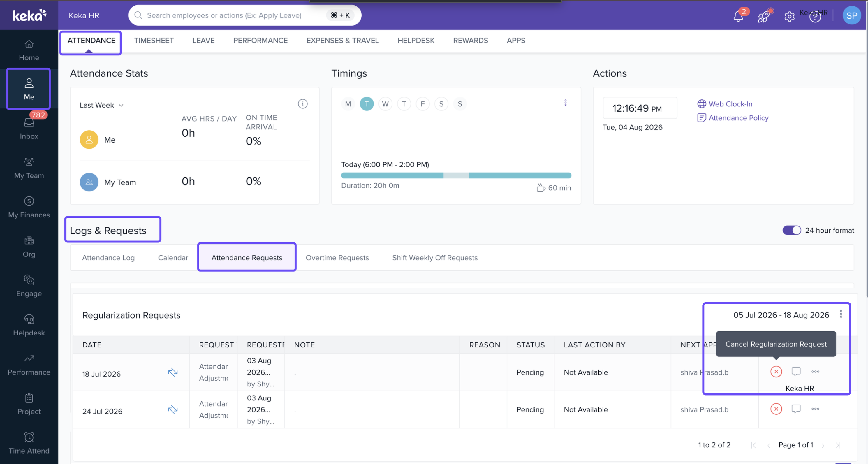868x464 pixels.
Task: Cancel regularization request for 24 Jul 2026
Action: 776,409
